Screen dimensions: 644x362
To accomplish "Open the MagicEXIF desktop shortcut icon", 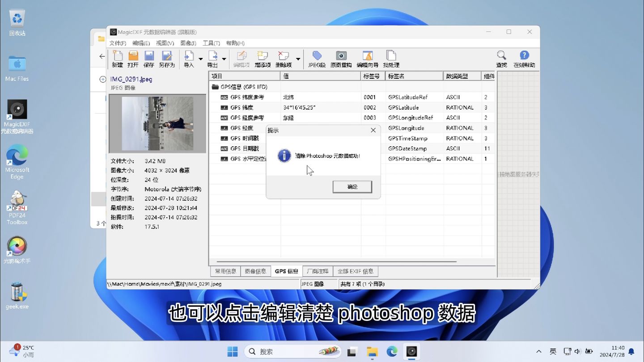I will point(17,116).
